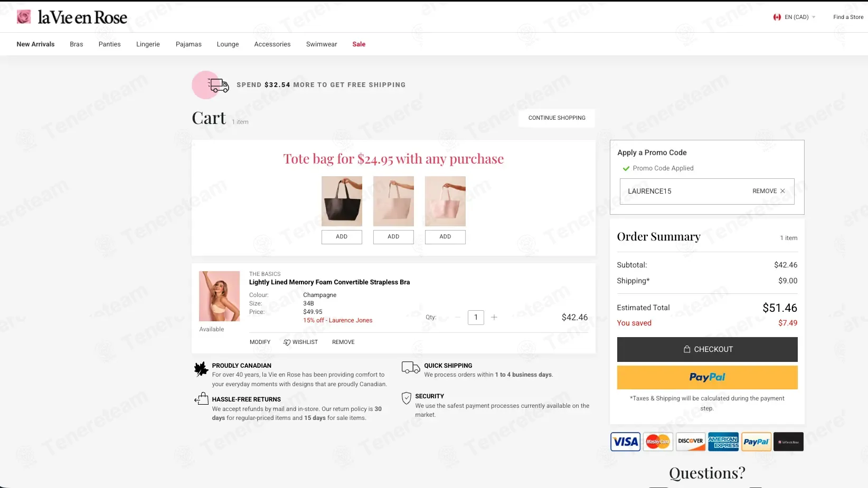Click the Shipping $9.00 value
Screen dimensions: 868x488
click(x=788, y=281)
